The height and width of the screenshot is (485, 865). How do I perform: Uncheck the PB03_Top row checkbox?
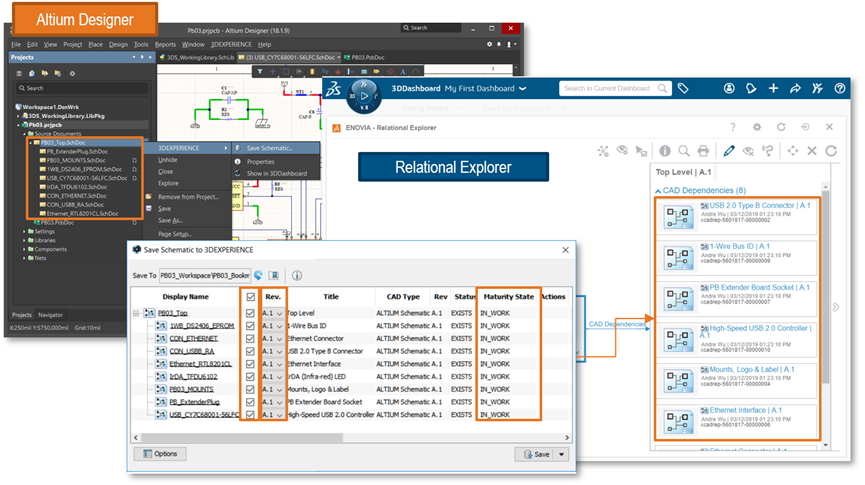pos(250,313)
